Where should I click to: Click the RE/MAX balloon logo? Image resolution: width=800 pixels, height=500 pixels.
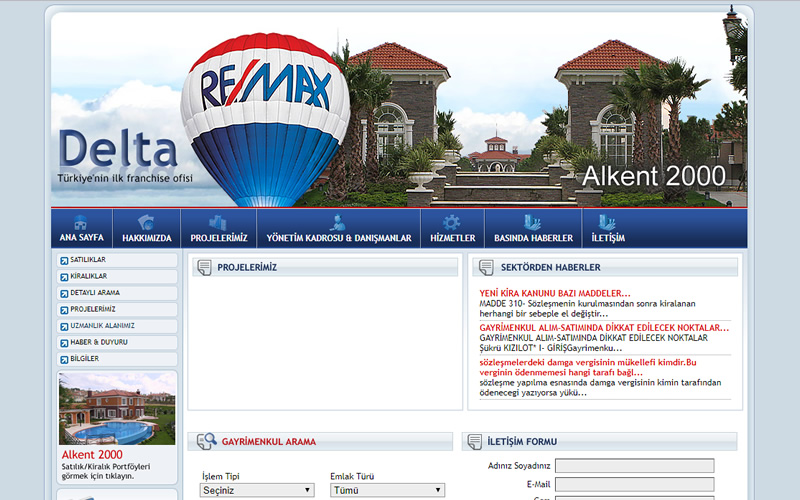tap(265, 120)
